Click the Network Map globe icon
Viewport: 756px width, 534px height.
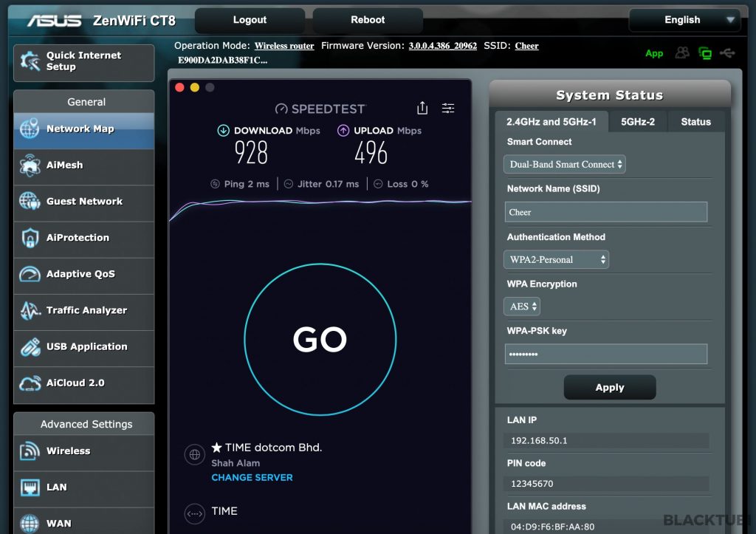pos(30,129)
